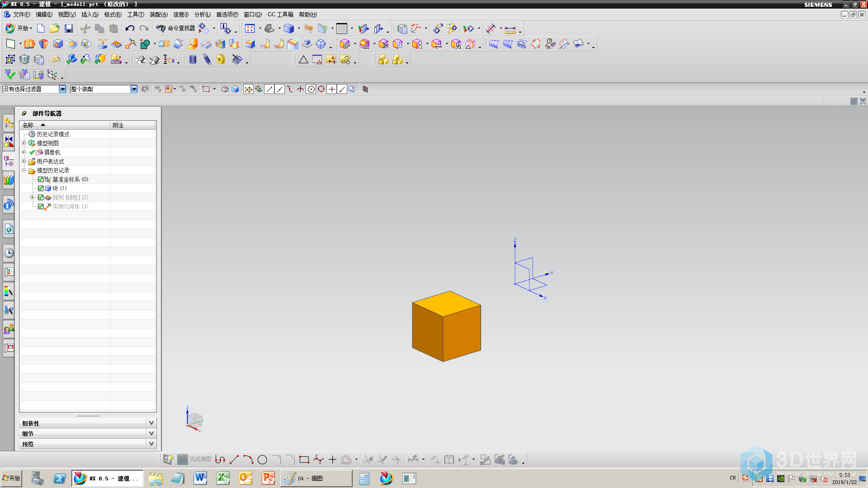Viewport: 868px width, 488px height.
Task: Toggle the End Point snap option
Action: (269, 89)
